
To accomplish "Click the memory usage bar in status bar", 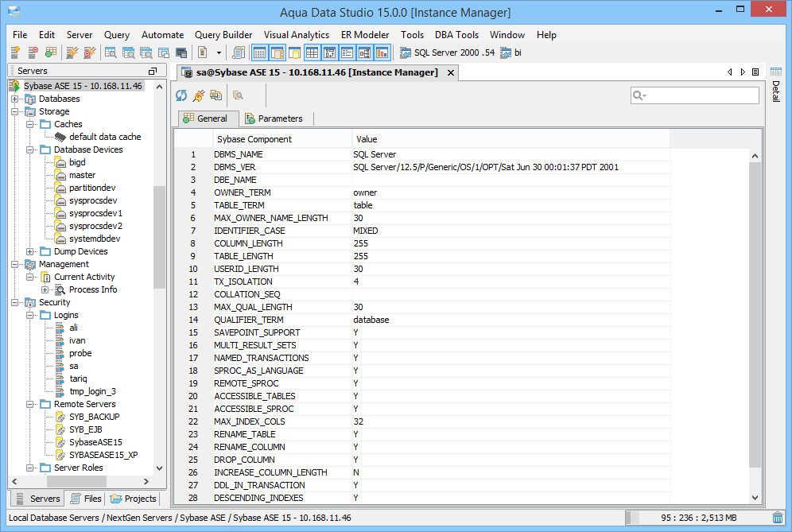I will coord(697,518).
